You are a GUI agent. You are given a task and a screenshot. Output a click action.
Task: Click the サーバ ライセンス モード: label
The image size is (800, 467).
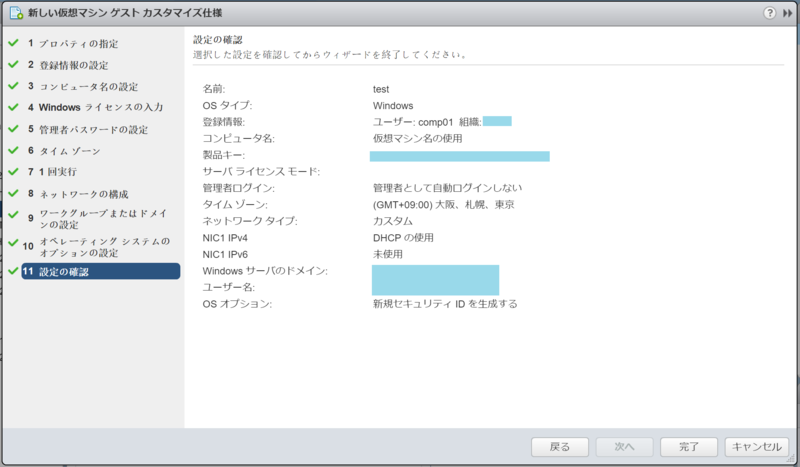click(x=261, y=171)
